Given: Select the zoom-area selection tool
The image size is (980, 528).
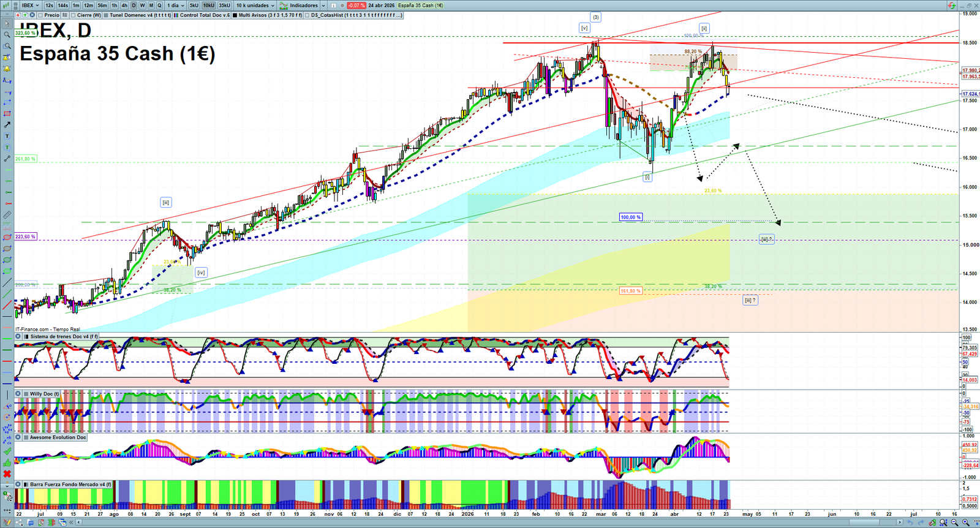Looking at the screenshot, I should pos(7,46).
